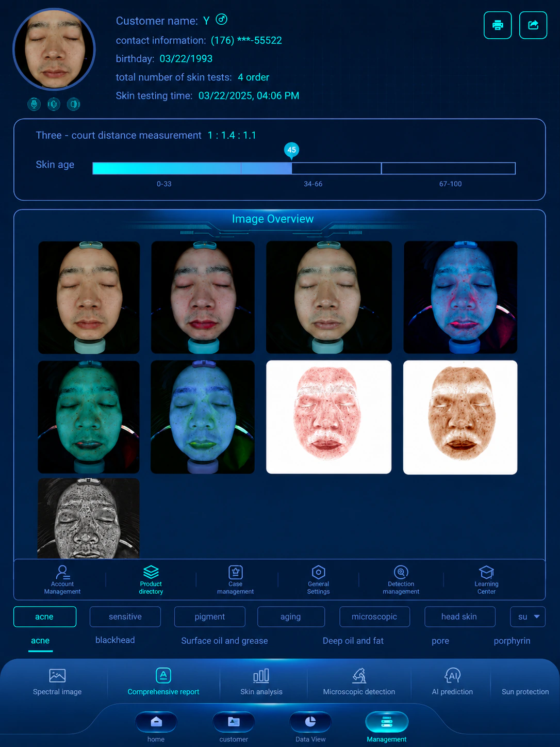Image resolution: width=560 pixels, height=747 pixels.
Task: Click the microphone-shaped icon under the avatar
Action: [34, 104]
